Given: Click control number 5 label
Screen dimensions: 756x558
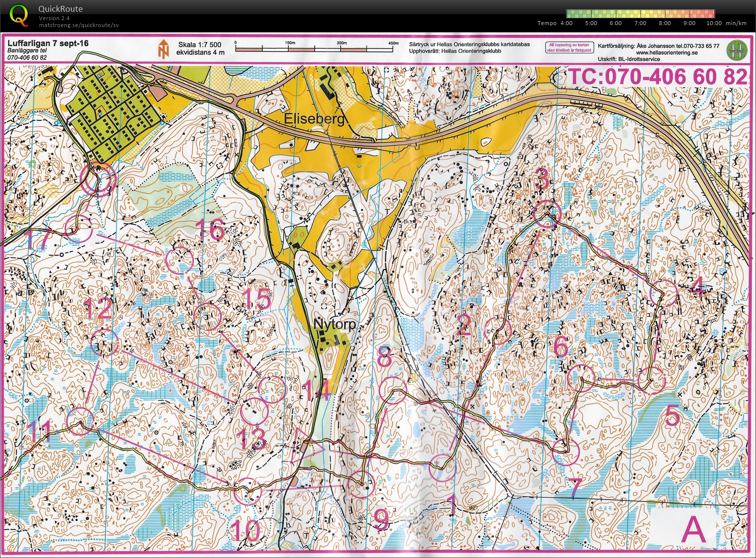Looking at the screenshot, I should coord(672,416).
